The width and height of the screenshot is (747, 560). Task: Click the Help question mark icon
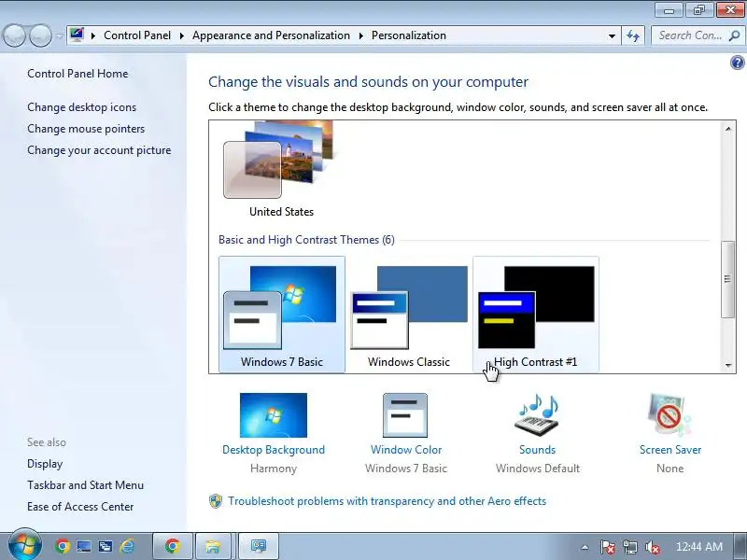(737, 63)
